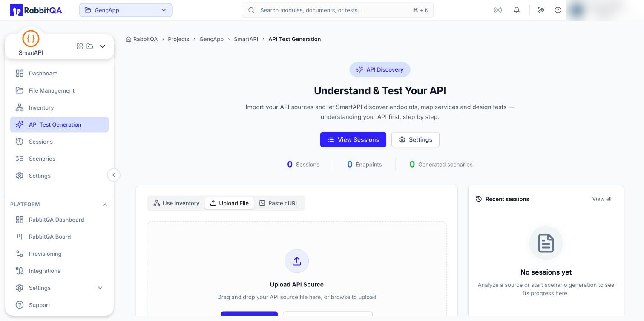Switch to the Use Inventory tab
Screen dimensions: 644x321
pyautogui.click(x=176, y=203)
